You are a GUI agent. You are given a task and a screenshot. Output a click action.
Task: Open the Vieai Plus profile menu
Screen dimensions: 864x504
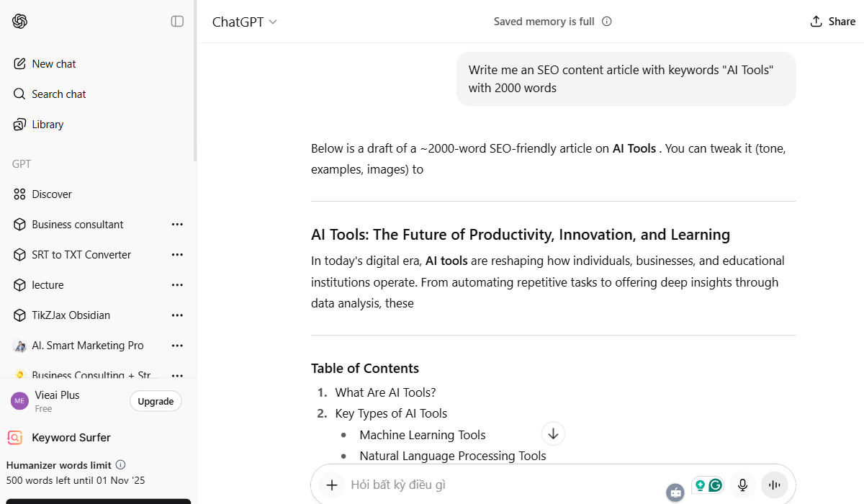[58, 401]
